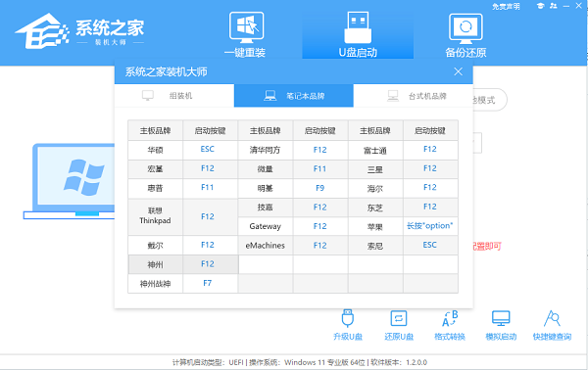Open the 备份还原 backup restore section
The image size is (588, 370).
click(x=465, y=35)
